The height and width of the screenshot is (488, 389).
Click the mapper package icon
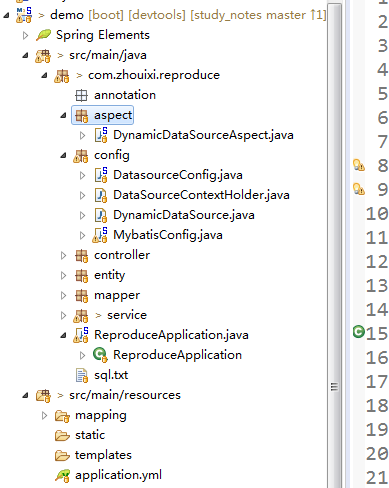click(81, 296)
